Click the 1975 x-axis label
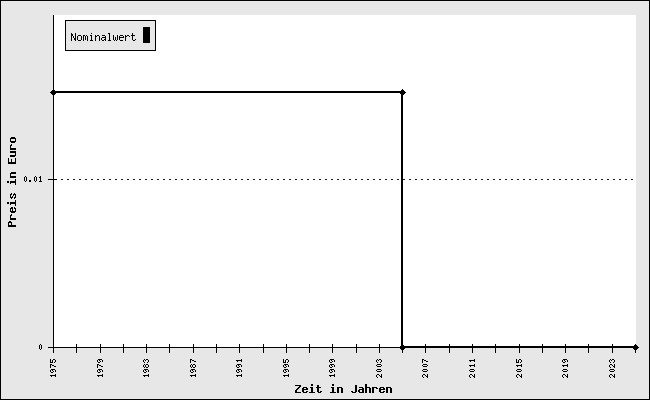Viewport: 650px width, 400px height. pos(53,368)
